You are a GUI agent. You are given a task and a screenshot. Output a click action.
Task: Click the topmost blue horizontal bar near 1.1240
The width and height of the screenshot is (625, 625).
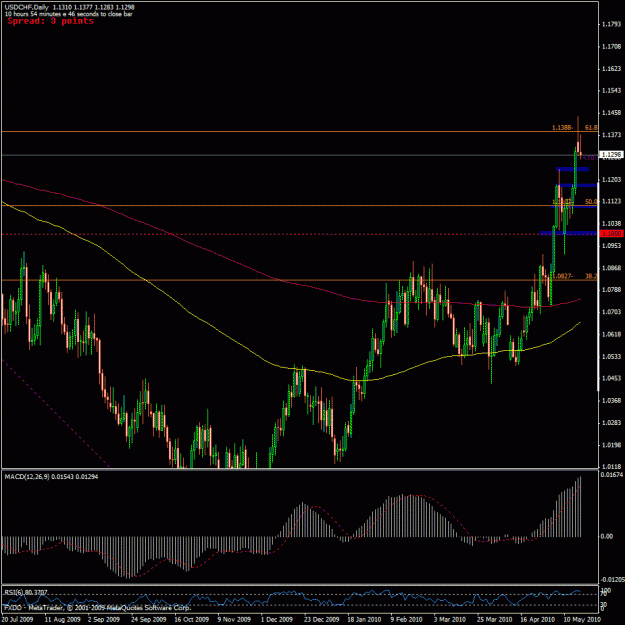coord(572,169)
